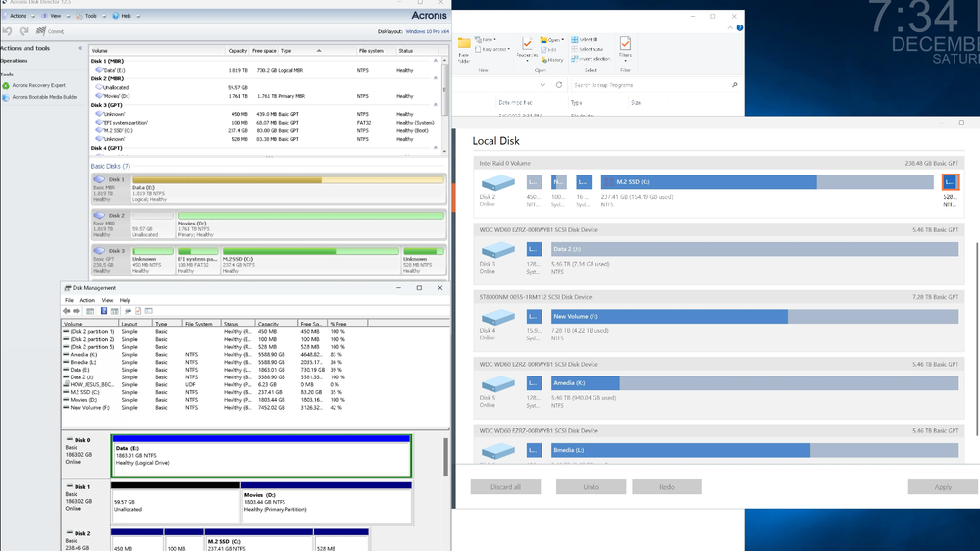Open New item dropdown in Explorer ribbon
The height and width of the screenshot is (551, 980).
486,40
